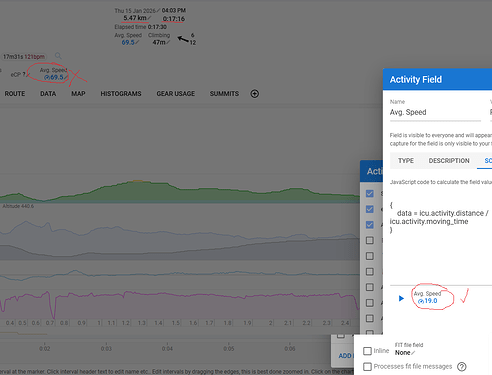Click the Altitude 440.6 chart label
The image size is (492, 375).
click(x=18, y=206)
